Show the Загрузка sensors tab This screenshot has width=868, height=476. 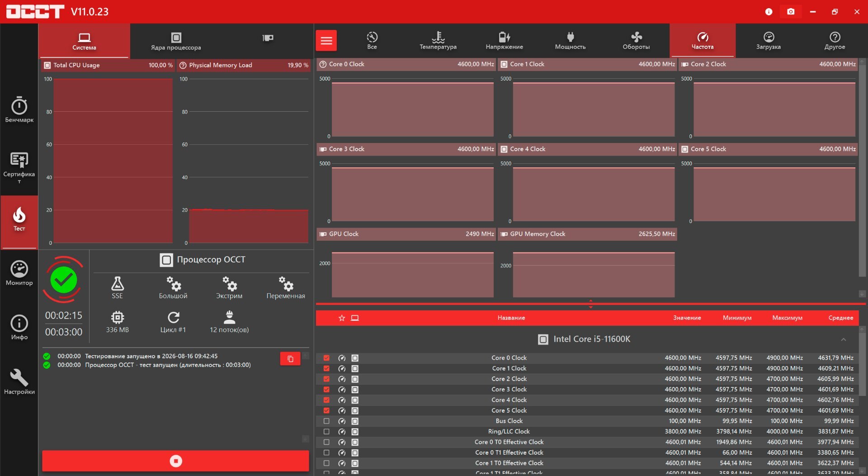pos(769,41)
